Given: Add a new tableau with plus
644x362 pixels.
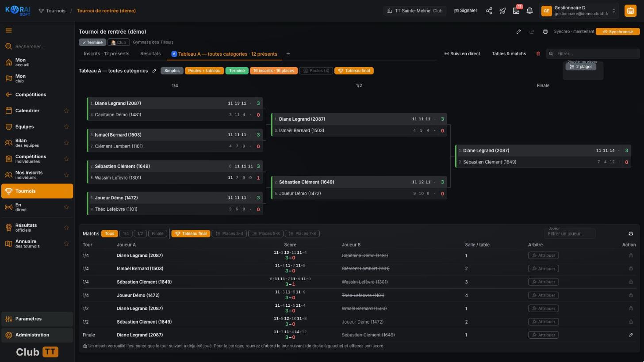Looking at the screenshot, I should point(288,54).
